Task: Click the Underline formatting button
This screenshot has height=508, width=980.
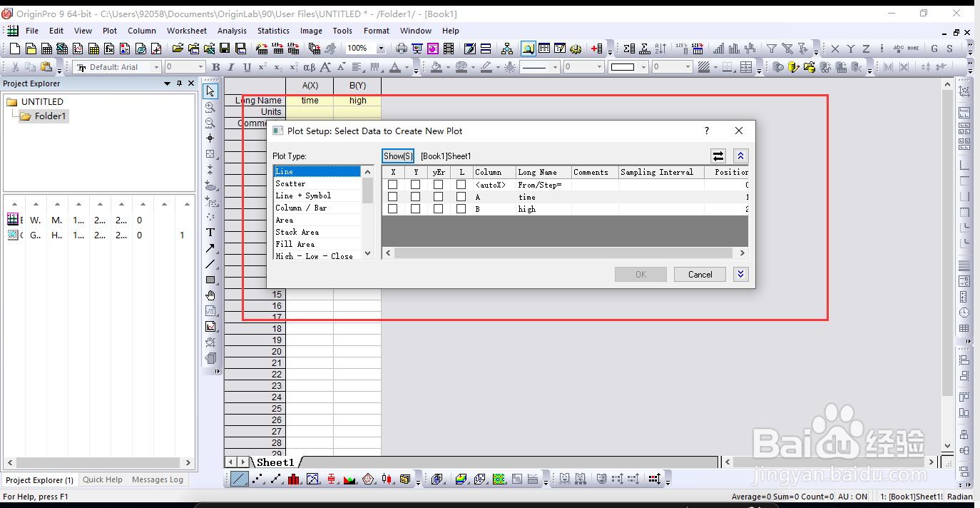Action: [x=247, y=67]
